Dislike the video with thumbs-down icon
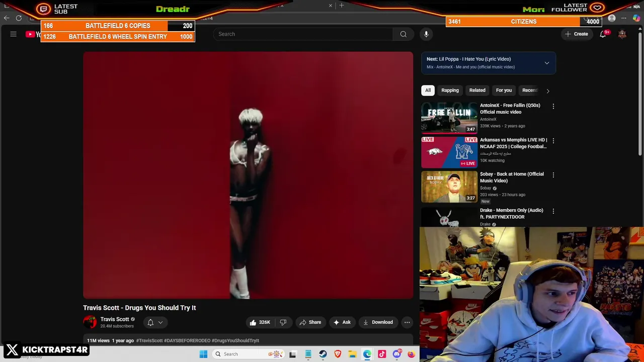Screen dimensions: 644x362 283,322
